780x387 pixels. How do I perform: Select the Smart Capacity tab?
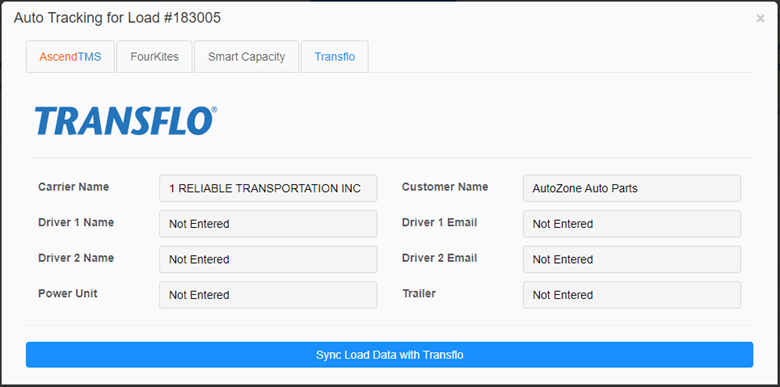point(246,57)
